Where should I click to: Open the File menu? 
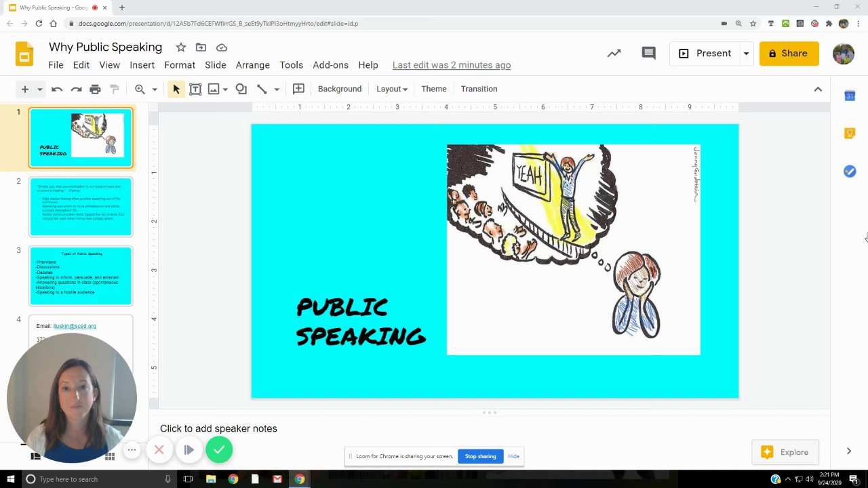pyautogui.click(x=56, y=65)
